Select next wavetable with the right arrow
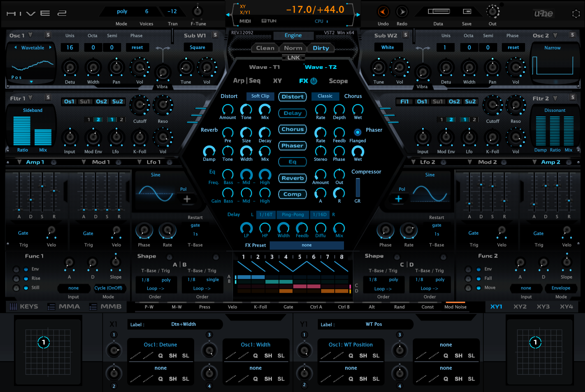The image size is (585, 392). (50, 47)
